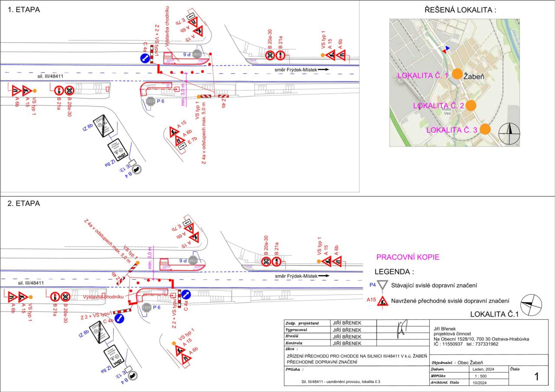Click the signature in the title block
Screen dimensions: 555x392
402,328
